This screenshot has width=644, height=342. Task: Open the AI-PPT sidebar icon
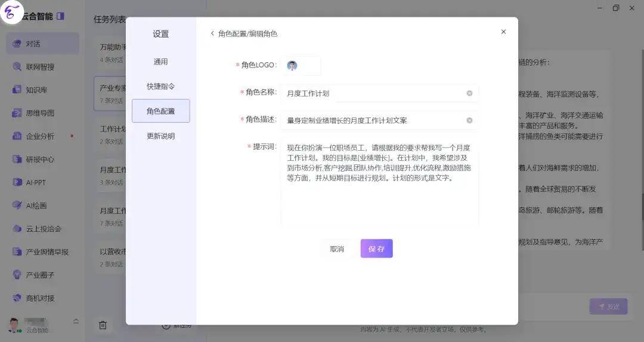(x=17, y=182)
